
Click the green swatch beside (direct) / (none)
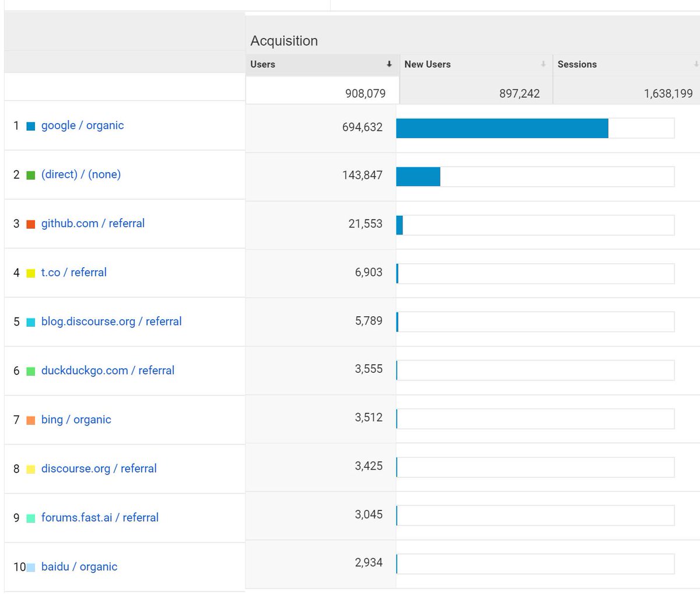[x=31, y=175]
